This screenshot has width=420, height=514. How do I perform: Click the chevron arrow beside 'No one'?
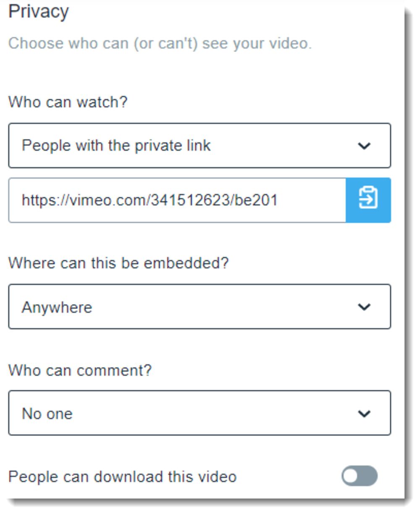click(x=364, y=414)
